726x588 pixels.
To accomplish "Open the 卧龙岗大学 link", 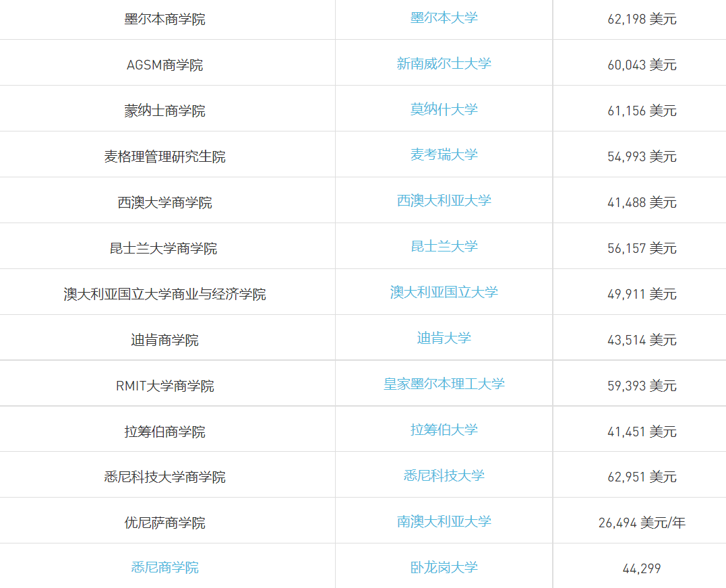I will click(x=444, y=567).
